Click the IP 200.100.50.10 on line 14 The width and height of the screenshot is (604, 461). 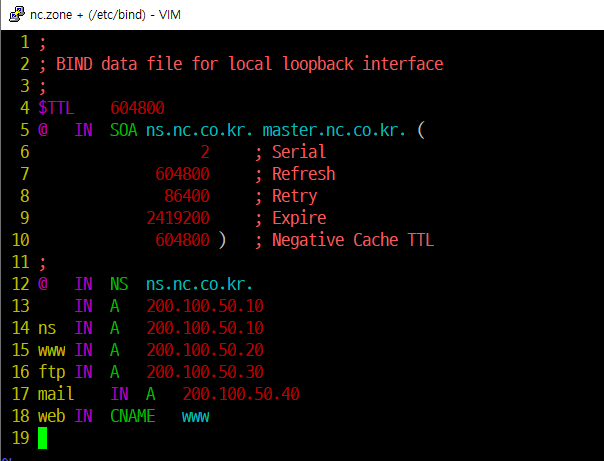205,328
